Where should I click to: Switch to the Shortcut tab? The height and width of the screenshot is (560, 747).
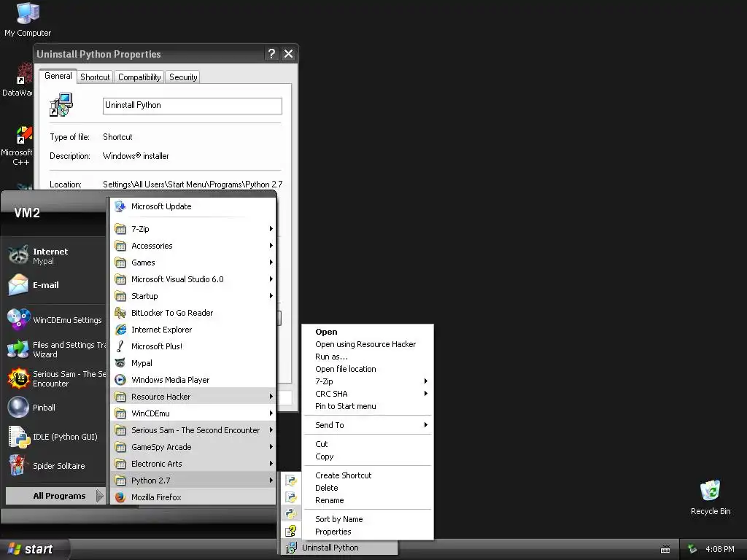point(95,77)
